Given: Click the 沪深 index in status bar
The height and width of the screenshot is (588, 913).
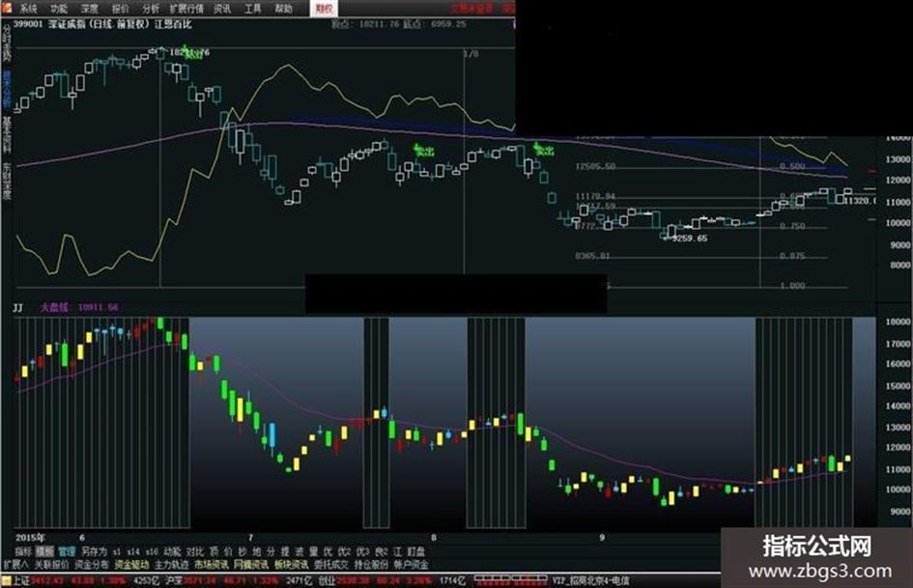Looking at the screenshot, I should 174,580.
